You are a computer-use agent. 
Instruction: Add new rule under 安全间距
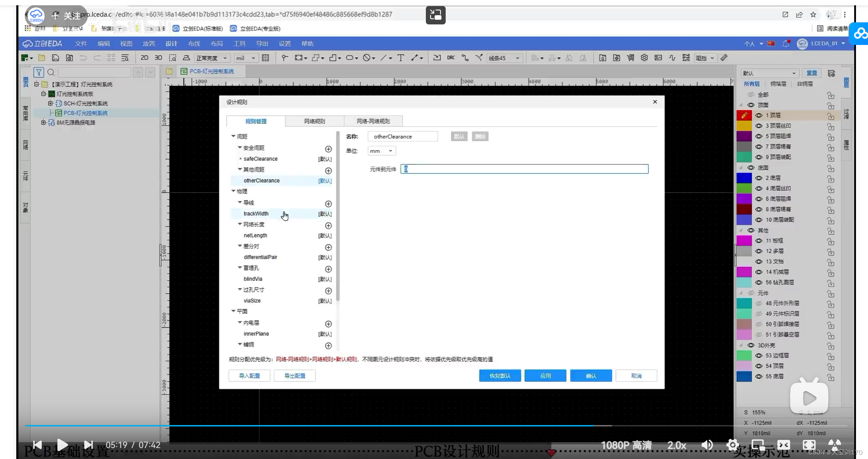pos(328,149)
